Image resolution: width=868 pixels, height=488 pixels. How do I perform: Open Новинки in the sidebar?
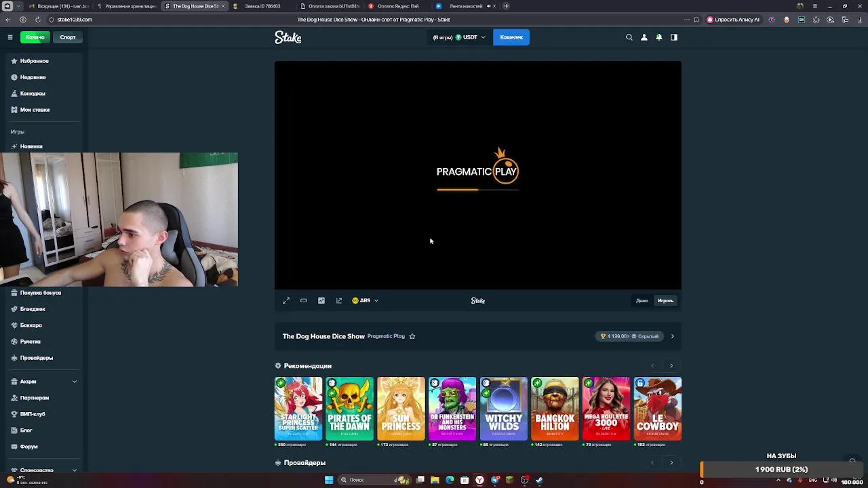pyautogui.click(x=31, y=146)
